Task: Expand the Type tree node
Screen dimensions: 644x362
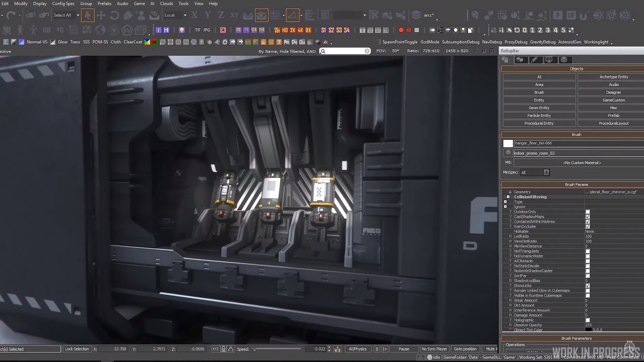Action: click(505, 202)
